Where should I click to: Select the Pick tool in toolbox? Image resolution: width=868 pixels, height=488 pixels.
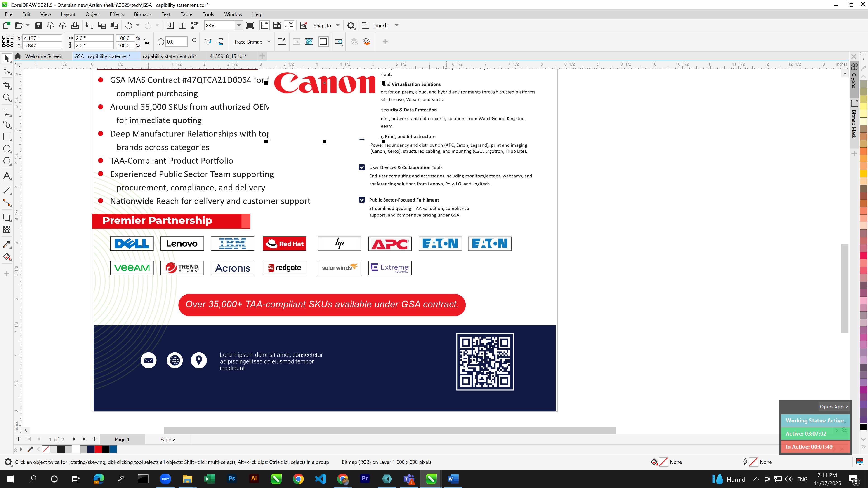pos(7,58)
